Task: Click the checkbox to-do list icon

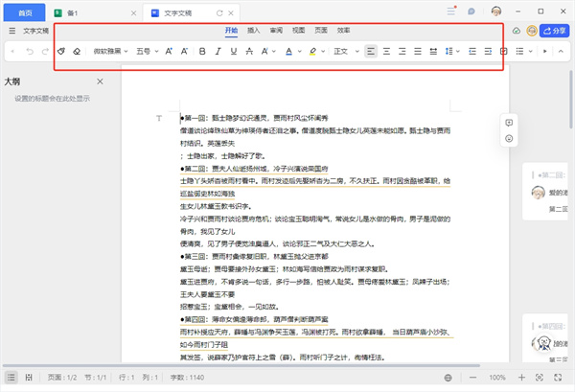Action: pyautogui.click(x=504, y=52)
